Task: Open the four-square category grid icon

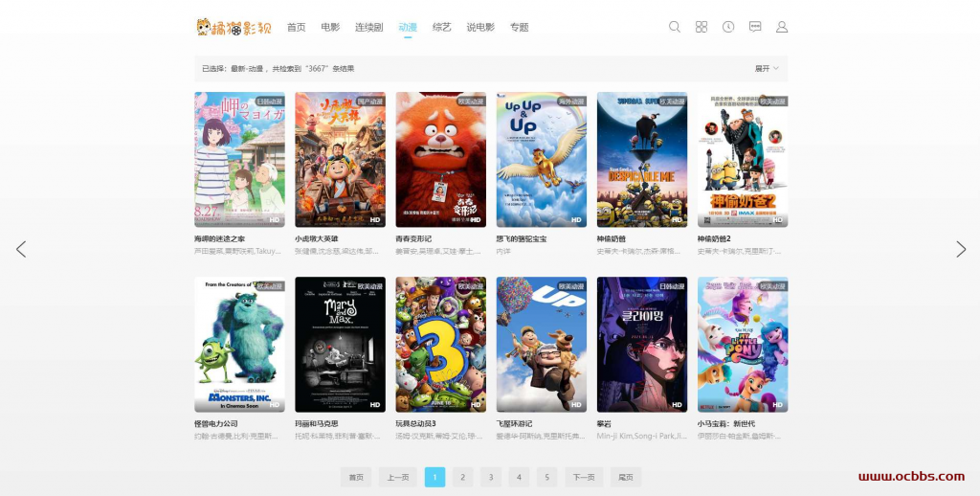Action: tap(702, 27)
